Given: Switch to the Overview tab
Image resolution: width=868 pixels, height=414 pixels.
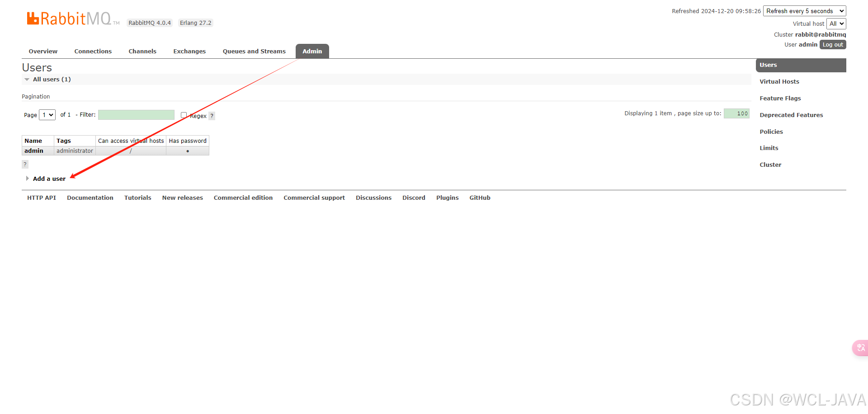Looking at the screenshot, I should click(x=43, y=51).
